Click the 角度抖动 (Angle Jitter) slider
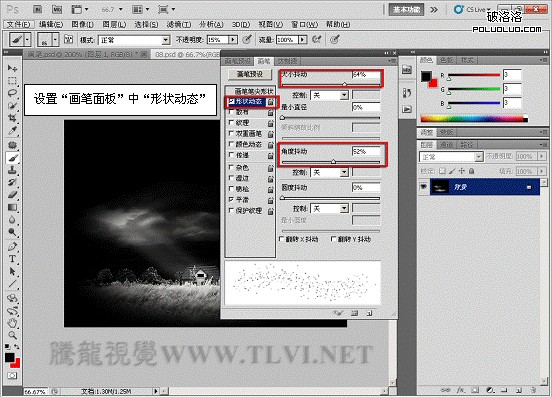The image size is (552, 397). [x=331, y=162]
